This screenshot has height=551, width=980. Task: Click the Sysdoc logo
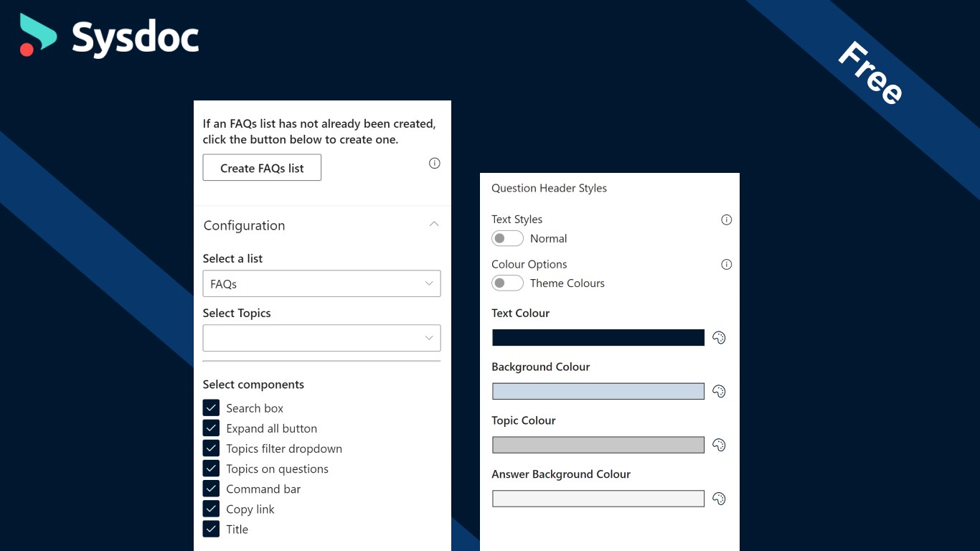109,36
